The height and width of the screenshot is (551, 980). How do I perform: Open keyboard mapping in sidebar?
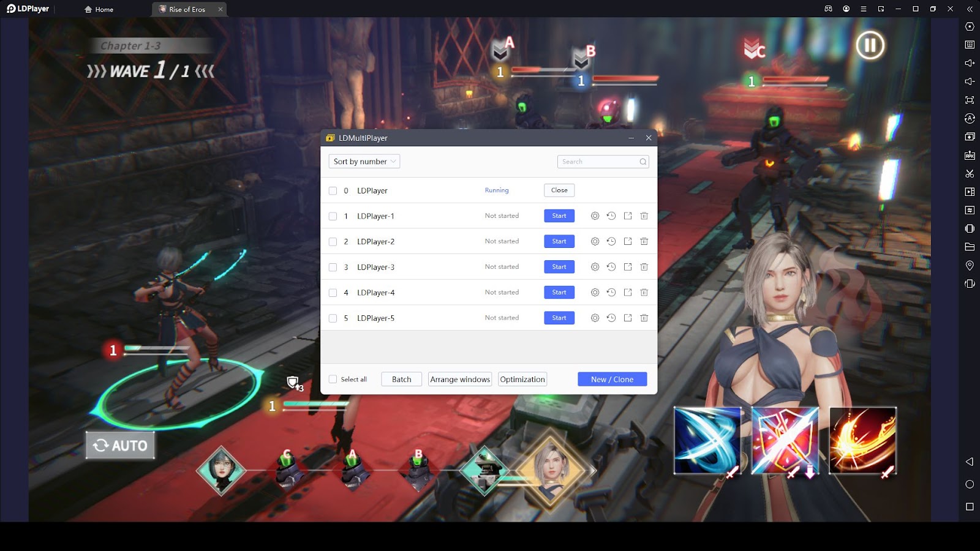click(970, 45)
